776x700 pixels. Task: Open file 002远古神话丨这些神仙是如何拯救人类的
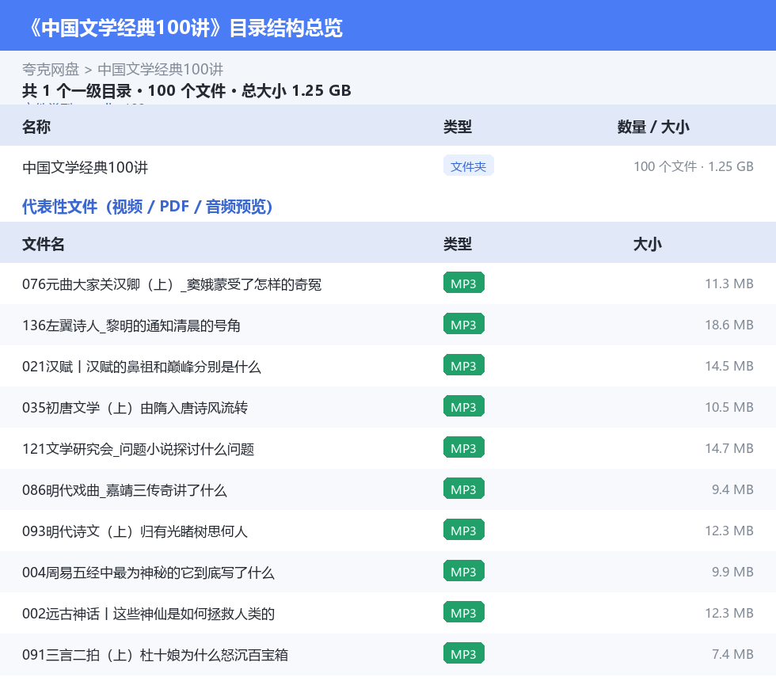(149, 613)
